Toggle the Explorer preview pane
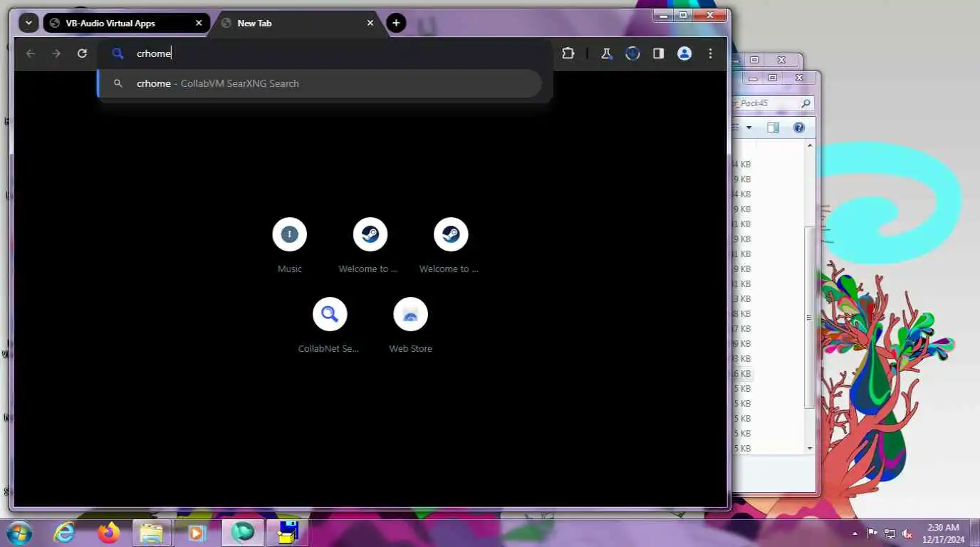The image size is (980, 547). tap(773, 128)
